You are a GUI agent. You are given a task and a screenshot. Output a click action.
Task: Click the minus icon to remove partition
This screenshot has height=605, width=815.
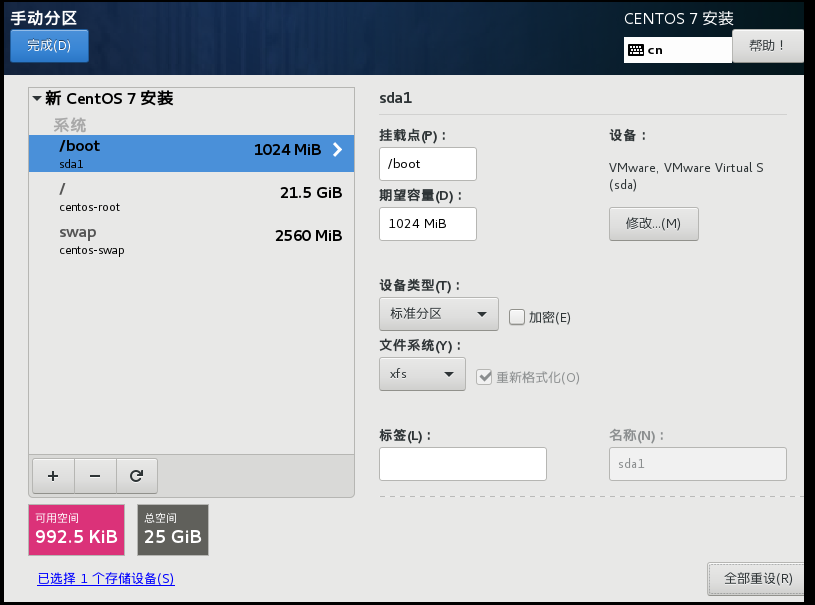(95, 476)
